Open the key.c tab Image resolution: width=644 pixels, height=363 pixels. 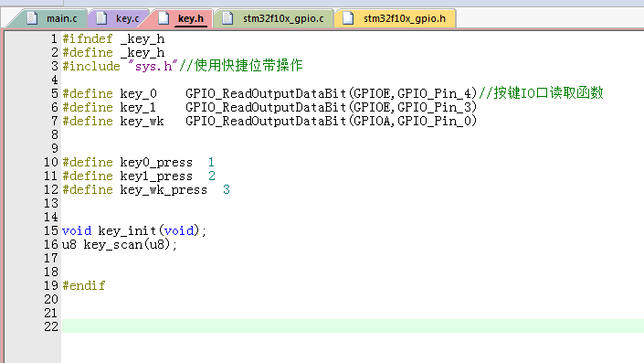[x=127, y=18]
